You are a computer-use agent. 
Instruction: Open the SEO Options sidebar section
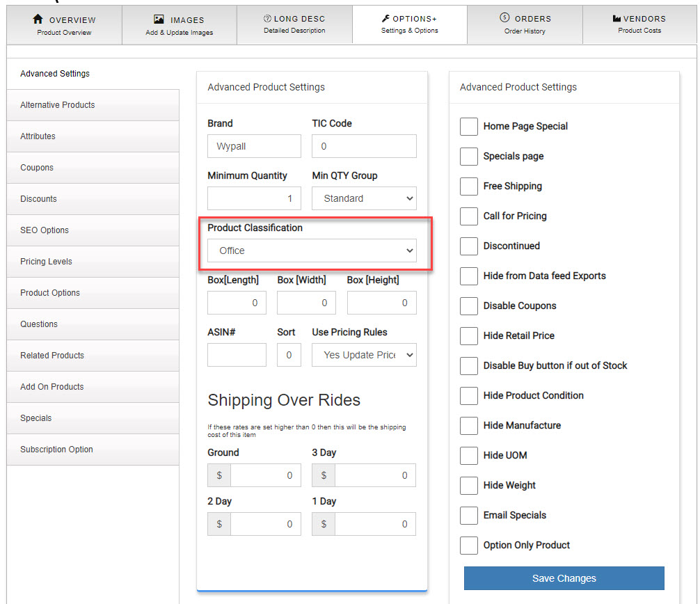coord(45,230)
